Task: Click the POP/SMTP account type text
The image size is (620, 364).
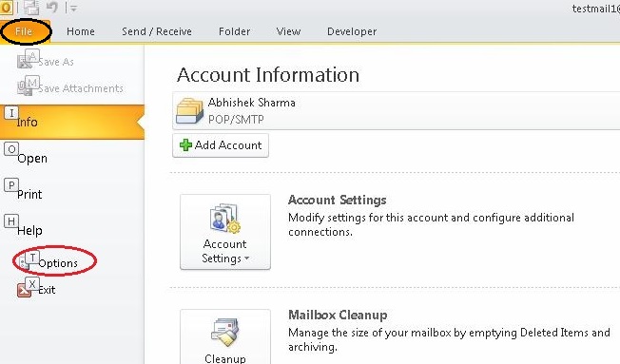Action: point(236,120)
